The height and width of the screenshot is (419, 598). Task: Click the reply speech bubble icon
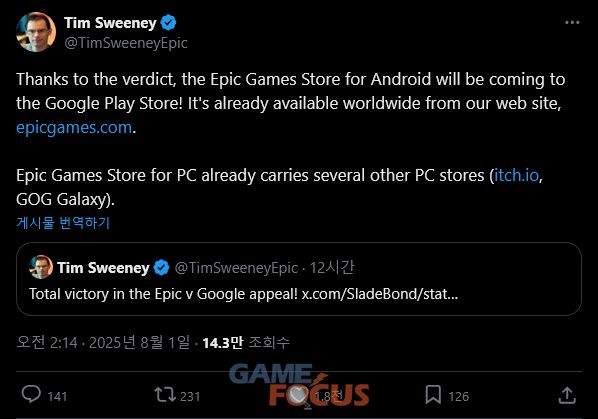click(x=31, y=394)
